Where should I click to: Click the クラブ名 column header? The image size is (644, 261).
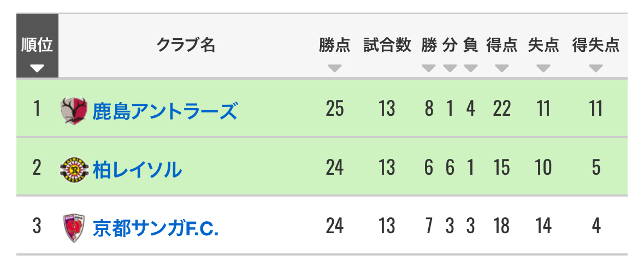(x=186, y=45)
